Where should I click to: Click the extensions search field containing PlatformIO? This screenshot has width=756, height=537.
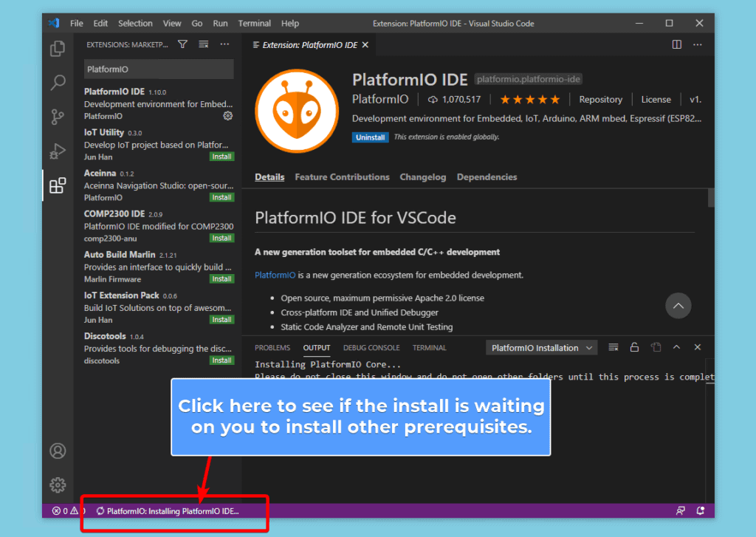159,69
